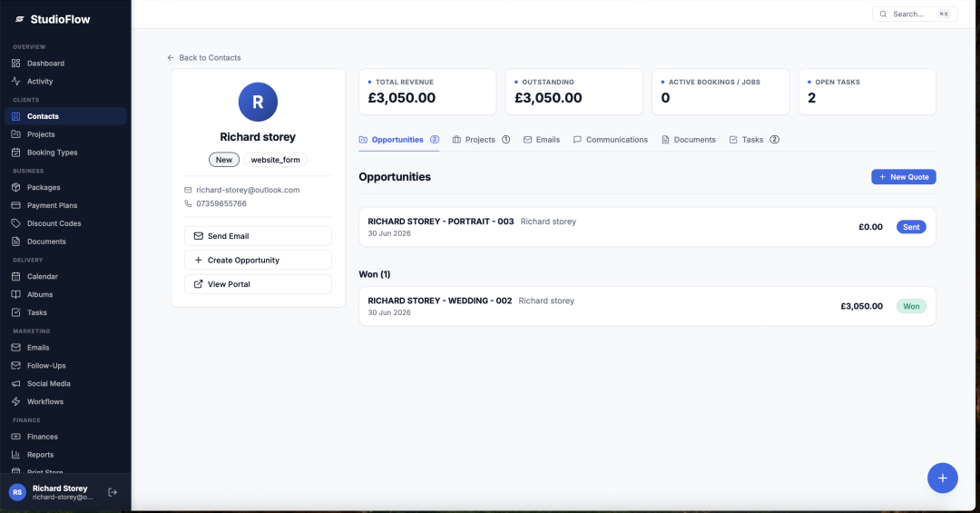The image size is (980, 513).
Task: Switch to the Opportunities tab
Action: pyautogui.click(x=398, y=140)
